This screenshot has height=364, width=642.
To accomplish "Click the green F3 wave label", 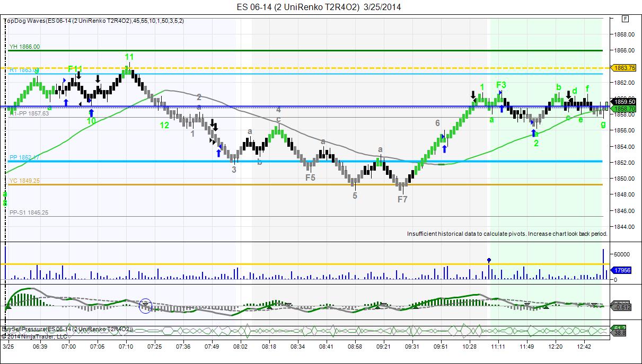I will click(502, 85).
